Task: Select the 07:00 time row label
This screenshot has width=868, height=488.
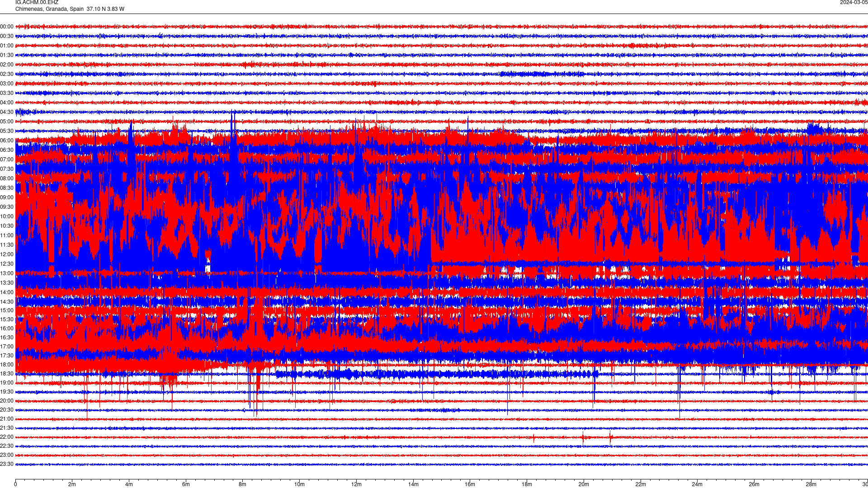Action: (x=7, y=160)
